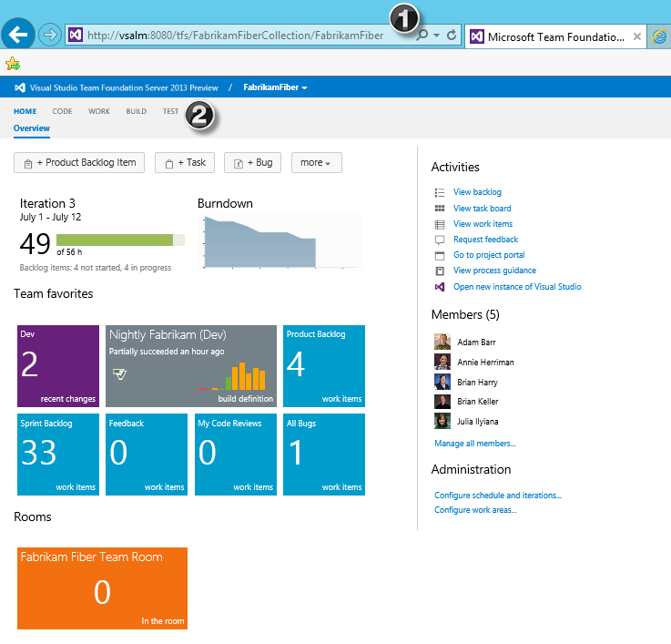The width and height of the screenshot is (671, 644).
Task: Create a new Product Backlog Item
Action: coord(79,163)
